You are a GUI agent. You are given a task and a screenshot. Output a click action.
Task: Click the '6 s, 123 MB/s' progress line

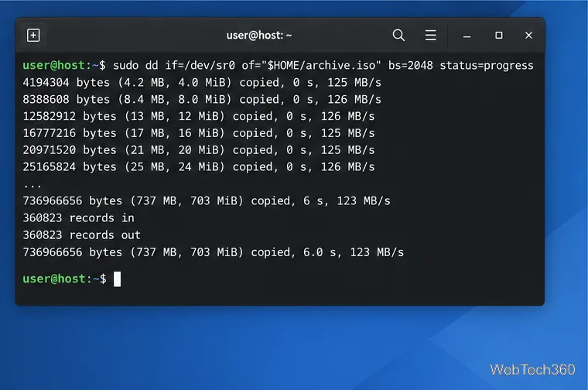[207, 201]
